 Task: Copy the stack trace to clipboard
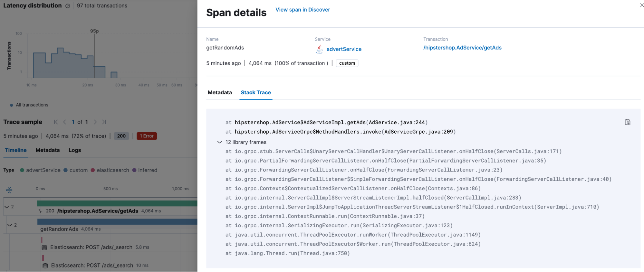click(x=627, y=122)
